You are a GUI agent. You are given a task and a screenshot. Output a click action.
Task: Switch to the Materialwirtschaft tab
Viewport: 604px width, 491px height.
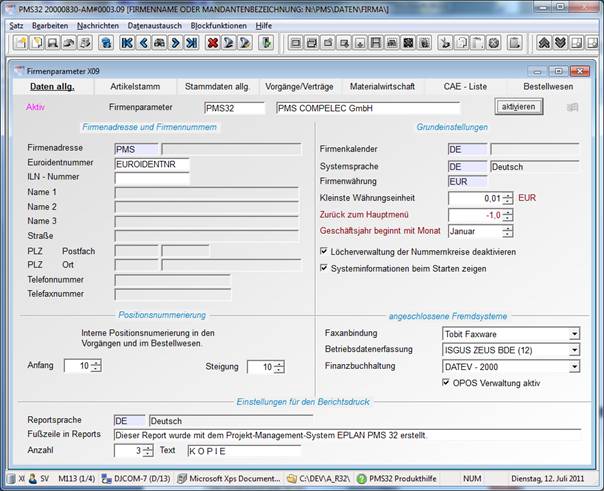coord(382,87)
